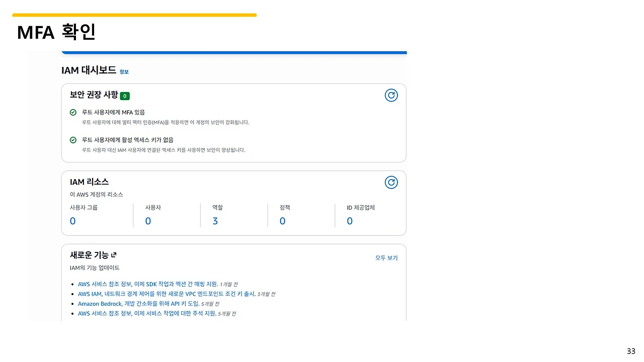The image size is (644, 362).
Task: Open the Amazon Bedrock API 키 news link
Action: 139,304
